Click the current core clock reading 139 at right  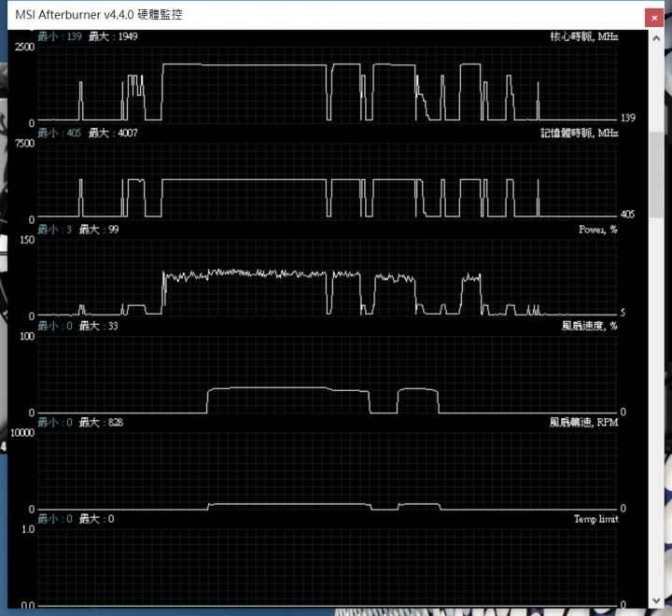(x=628, y=118)
